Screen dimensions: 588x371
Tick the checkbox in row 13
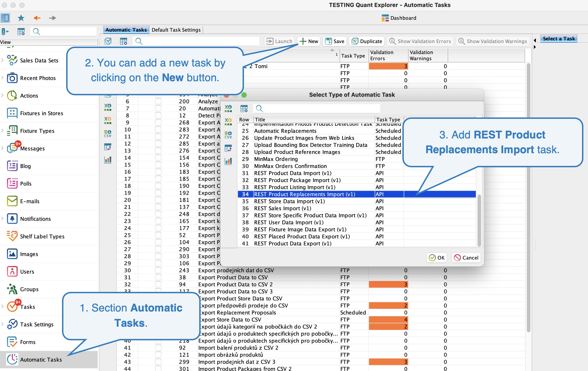[x=158, y=151]
